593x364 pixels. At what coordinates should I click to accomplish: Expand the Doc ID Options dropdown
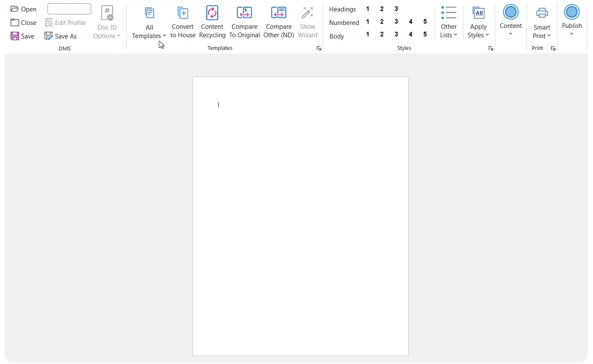tap(119, 36)
